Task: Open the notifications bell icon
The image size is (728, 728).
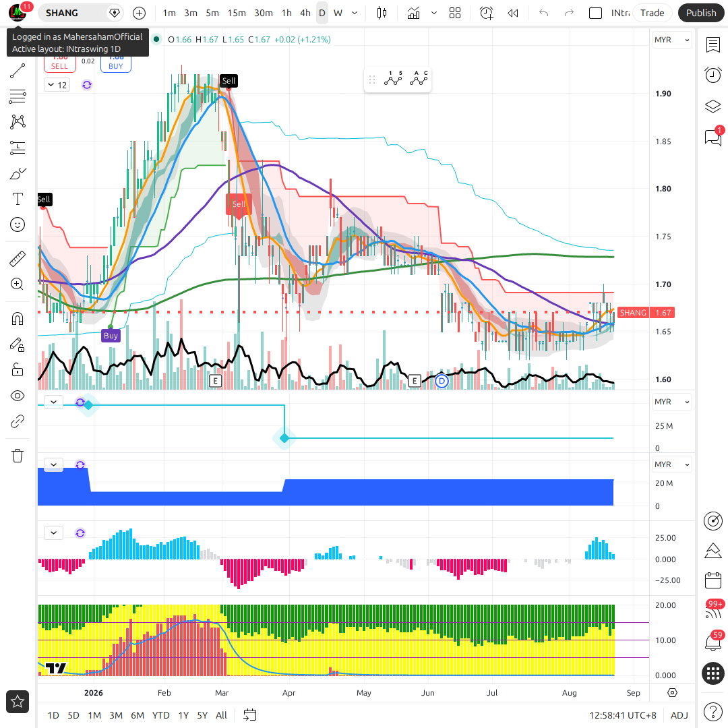Action: click(712, 642)
